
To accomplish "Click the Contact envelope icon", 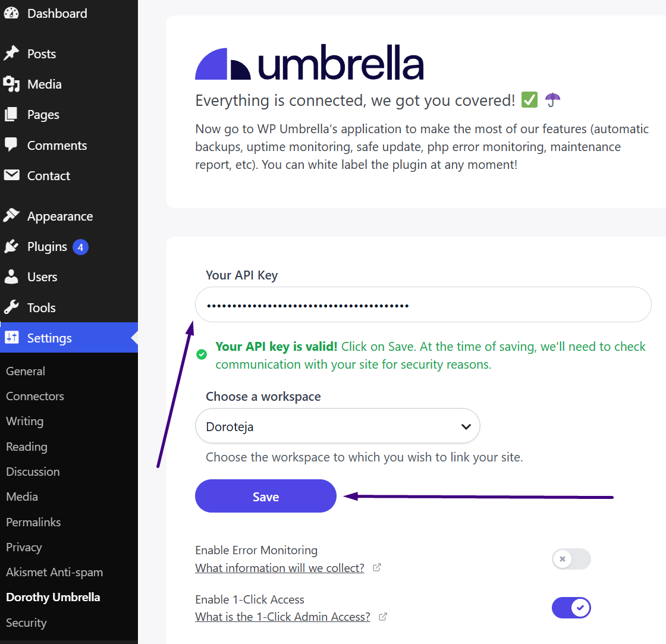I will coord(11,175).
